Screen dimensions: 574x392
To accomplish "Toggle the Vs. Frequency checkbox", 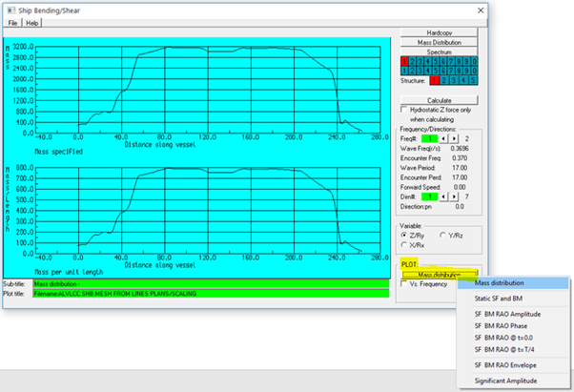I will [402, 283].
